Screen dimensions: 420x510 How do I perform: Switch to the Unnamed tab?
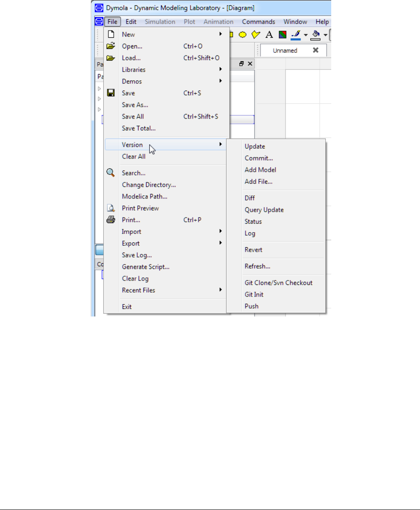click(x=285, y=51)
